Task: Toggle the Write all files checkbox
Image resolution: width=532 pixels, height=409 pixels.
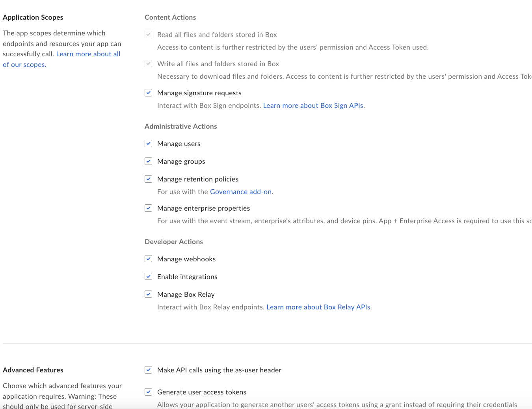Action: (x=149, y=64)
